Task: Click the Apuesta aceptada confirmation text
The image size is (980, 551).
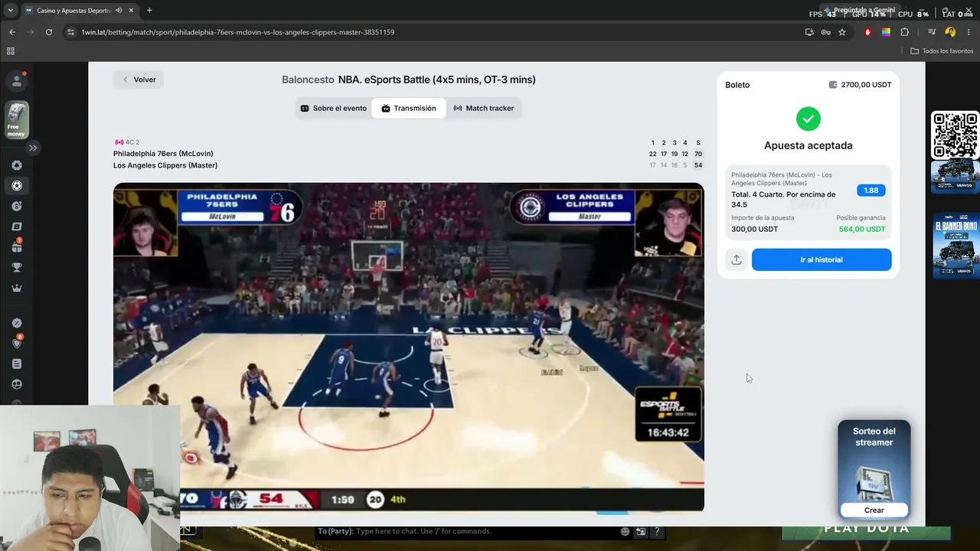Action: [808, 145]
